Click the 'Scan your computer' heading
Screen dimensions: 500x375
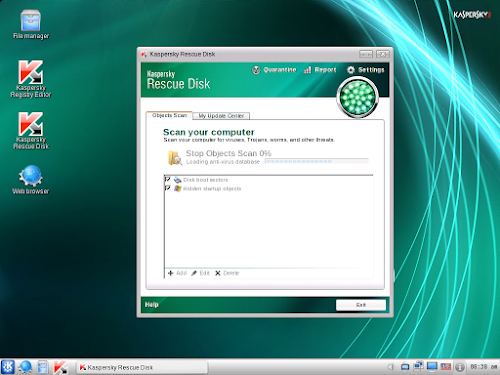209,132
